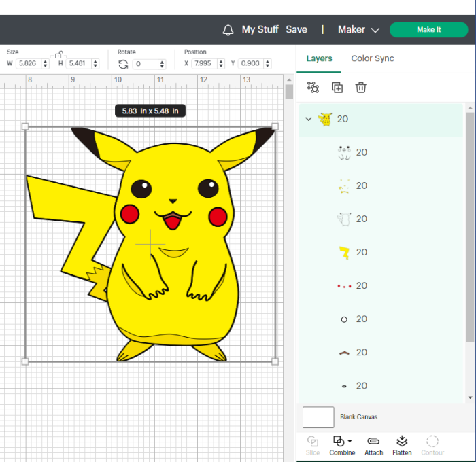
Task: Click the Attach icon
Action: coord(373,446)
